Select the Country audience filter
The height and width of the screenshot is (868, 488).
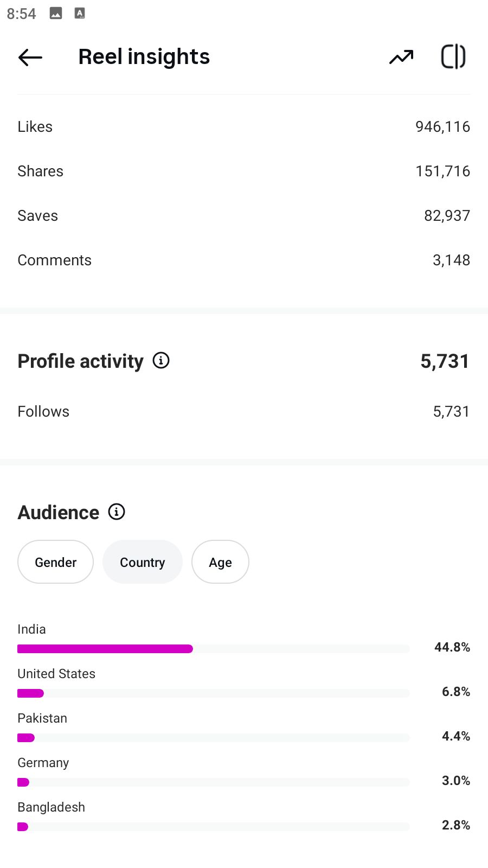coord(142,562)
